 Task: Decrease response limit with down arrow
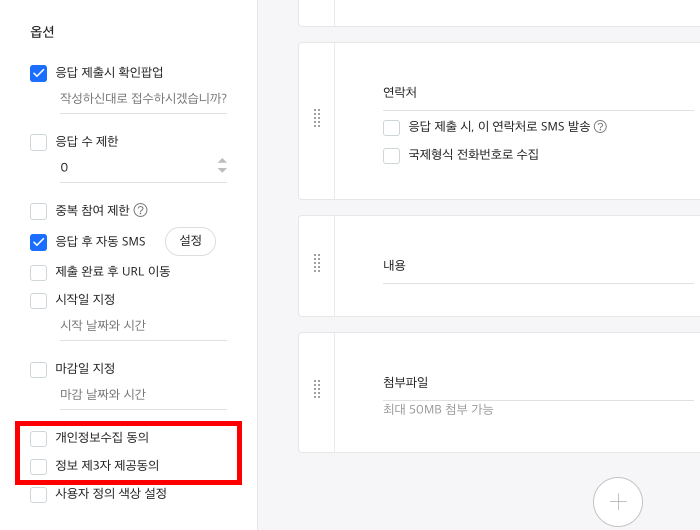[222, 170]
